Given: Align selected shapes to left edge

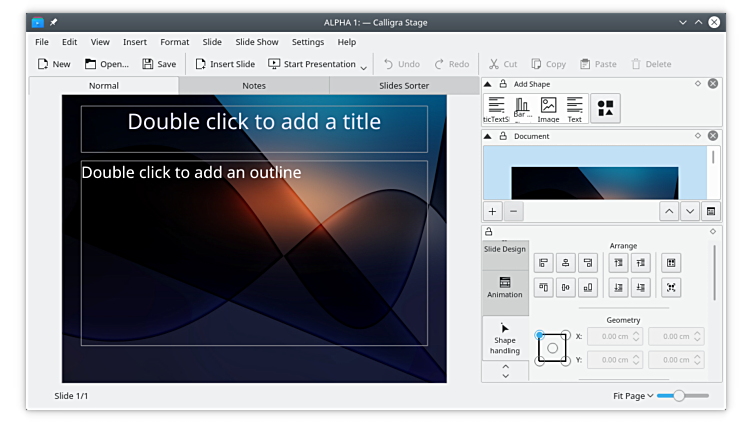Looking at the screenshot, I should (544, 263).
